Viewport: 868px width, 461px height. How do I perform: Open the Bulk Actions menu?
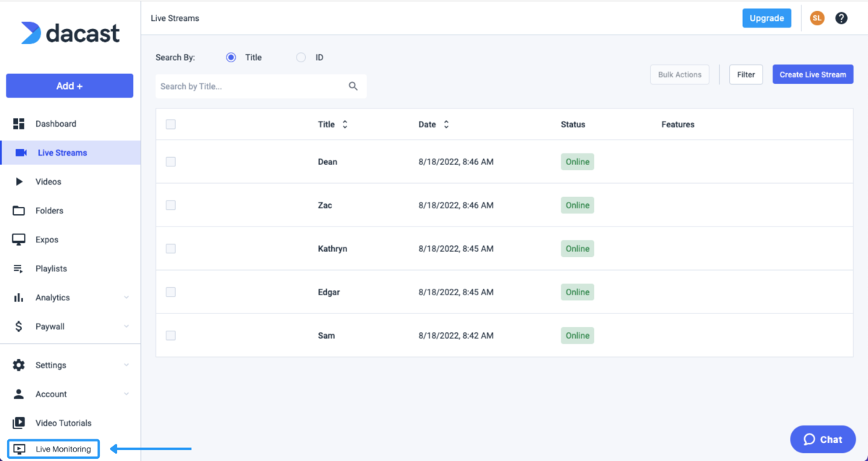(679, 74)
